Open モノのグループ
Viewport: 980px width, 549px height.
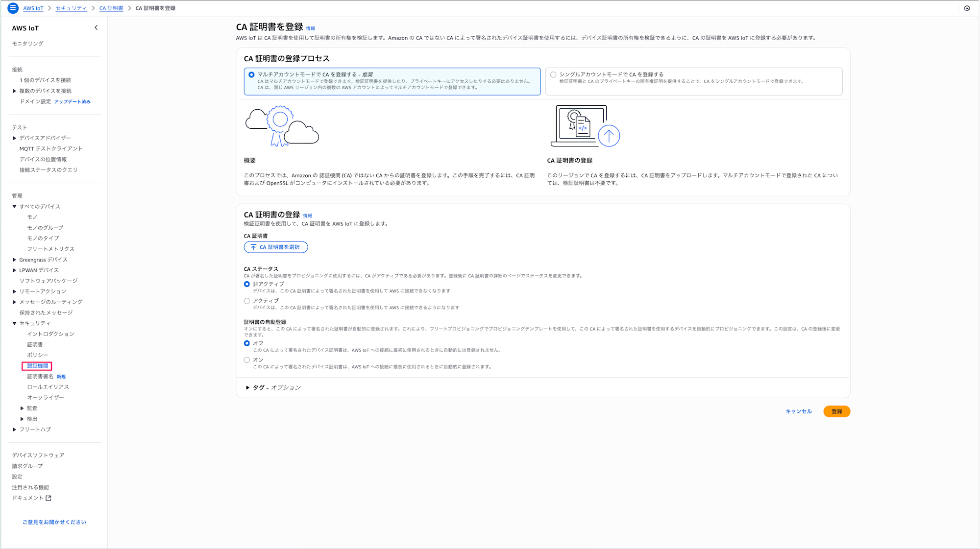pos(45,228)
